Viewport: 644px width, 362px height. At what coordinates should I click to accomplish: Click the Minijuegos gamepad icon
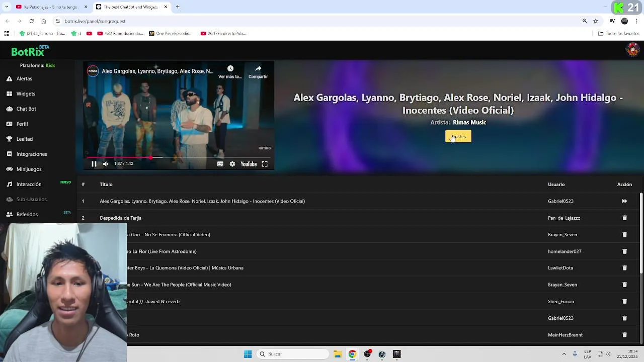[9, 169]
